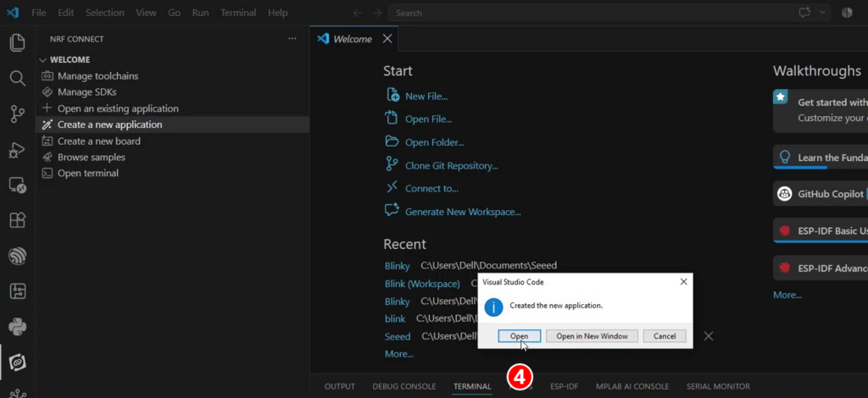Image resolution: width=868 pixels, height=398 pixels.
Task: Switch to the TERMINAL panel tab
Action: [472, 386]
